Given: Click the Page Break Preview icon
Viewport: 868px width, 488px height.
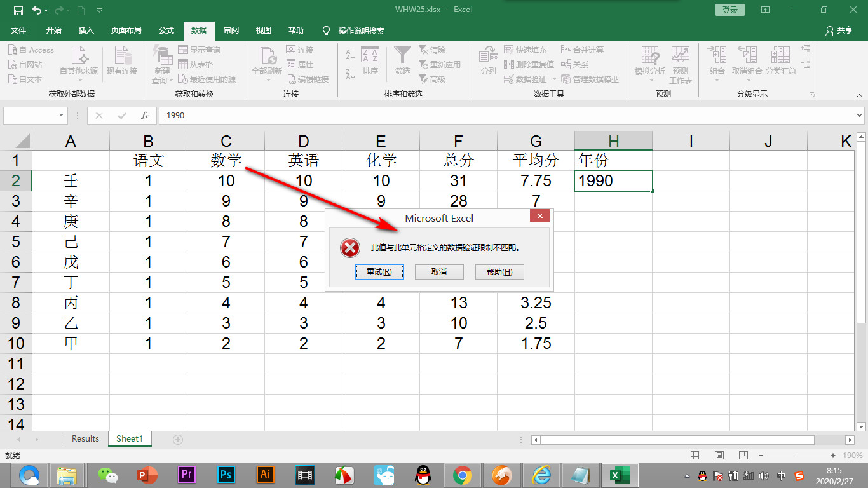Looking at the screenshot, I should pyautogui.click(x=743, y=456).
